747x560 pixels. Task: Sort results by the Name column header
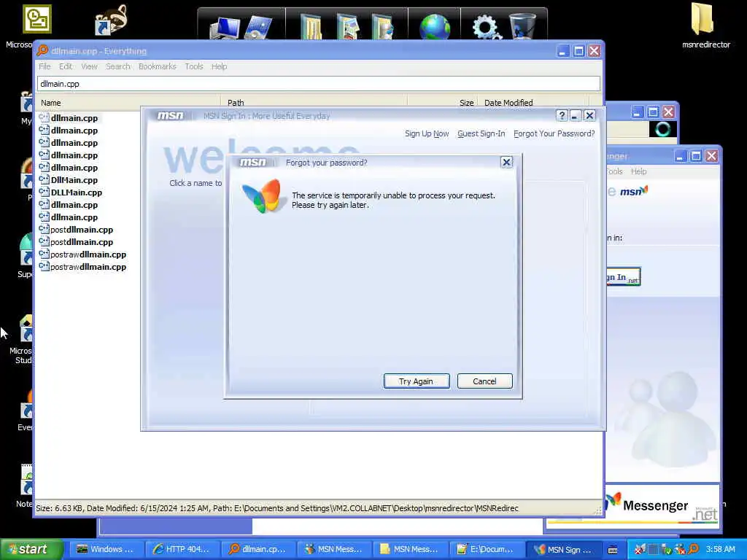point(128,102)
